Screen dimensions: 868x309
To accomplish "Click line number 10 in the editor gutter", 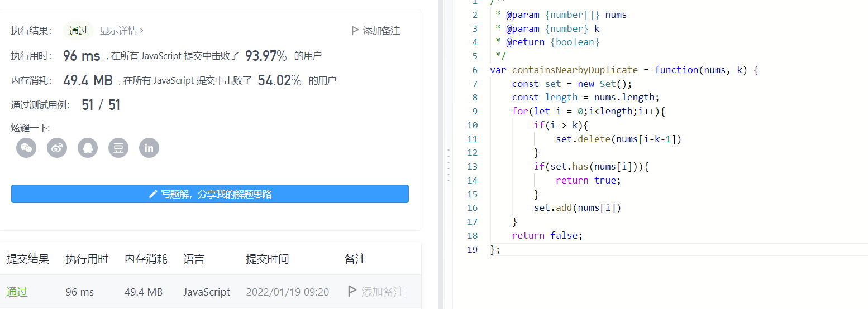I will (472, 125).
